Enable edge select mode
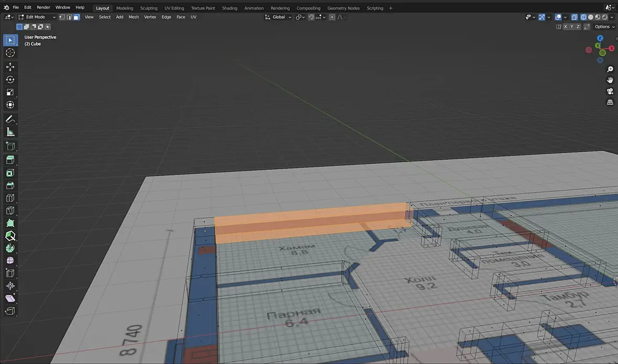This screenshot has width=618, height=364. coord(69,17)
